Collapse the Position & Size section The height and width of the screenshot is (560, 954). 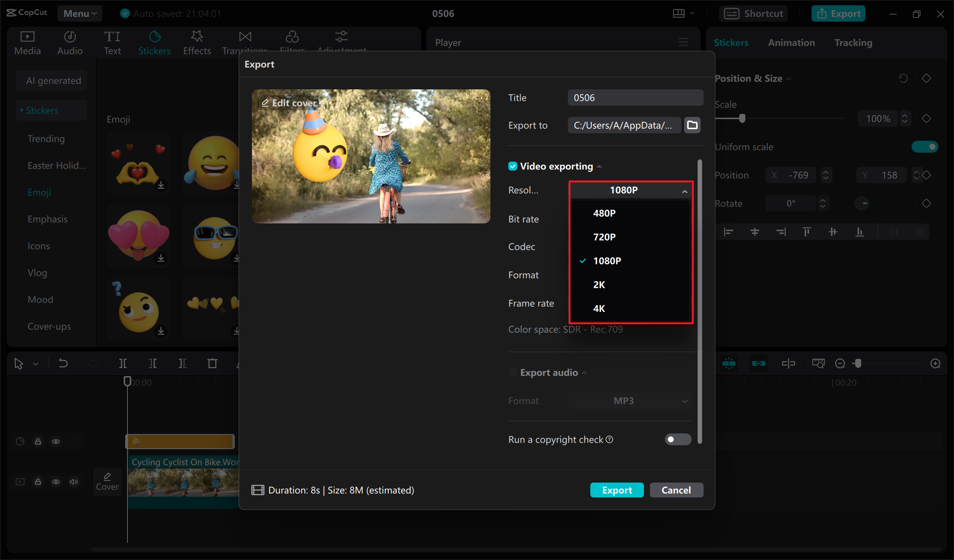[x=789, y=78]
